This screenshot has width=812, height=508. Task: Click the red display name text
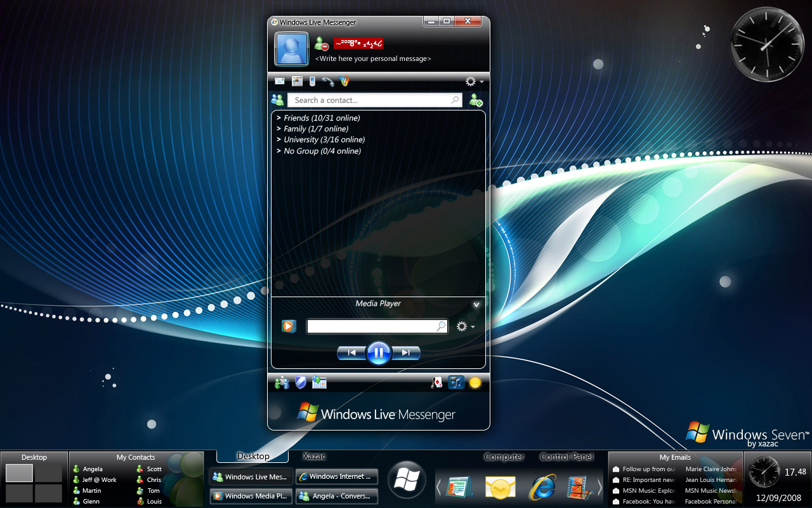tap(358, 44)
